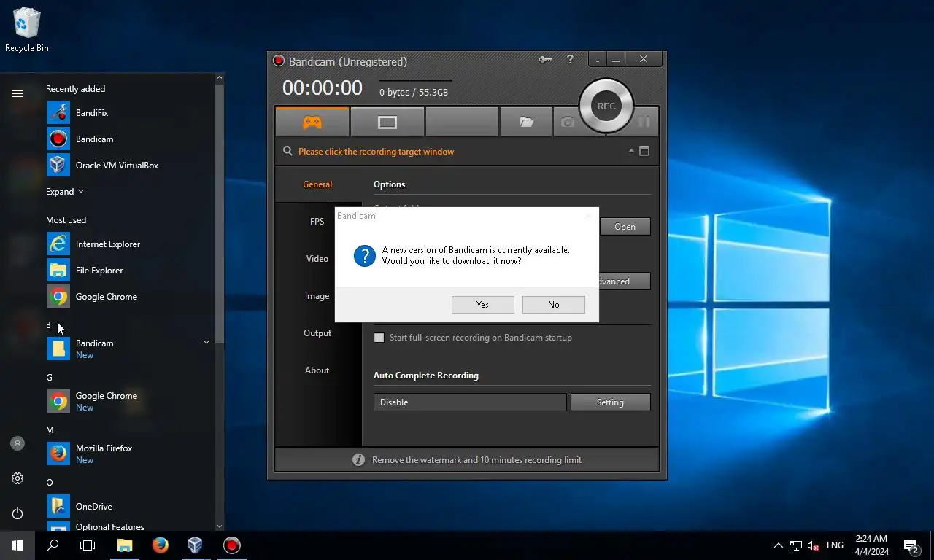This screenshot has height=560, width=934.
Task: Click the Bandicam taskbar icon
Action: [x=231, y=545]
